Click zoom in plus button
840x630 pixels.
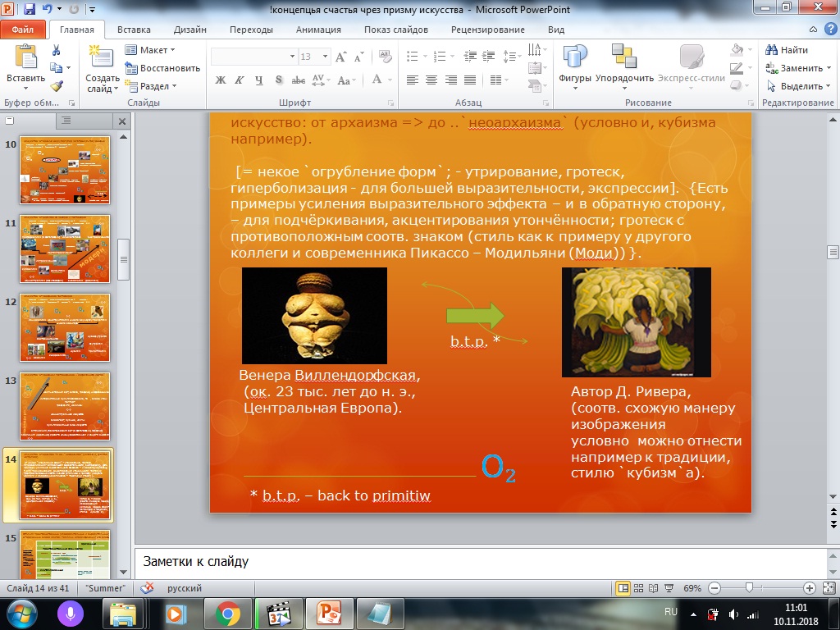[x=810, y=588]
